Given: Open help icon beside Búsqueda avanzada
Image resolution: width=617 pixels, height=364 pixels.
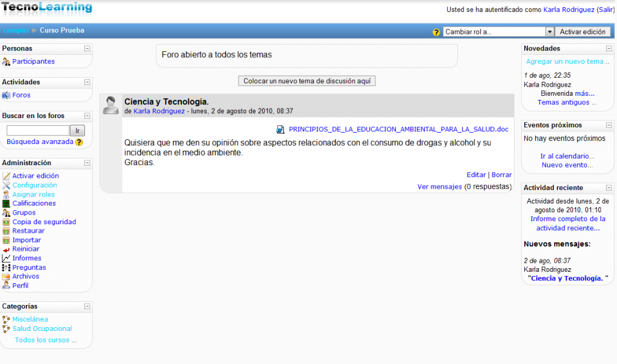Looking at the screenshot, I should point(79,142).
